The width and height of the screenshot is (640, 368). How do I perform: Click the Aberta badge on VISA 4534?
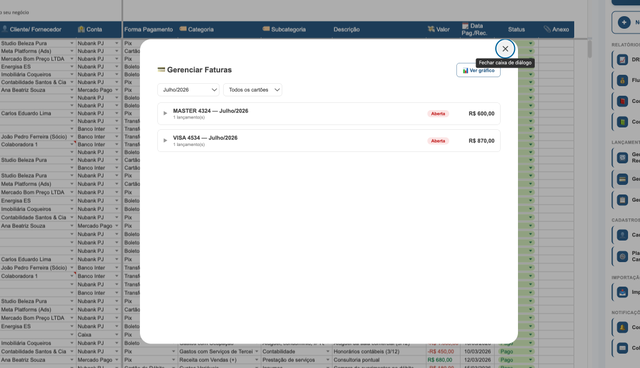pos(438,141)
